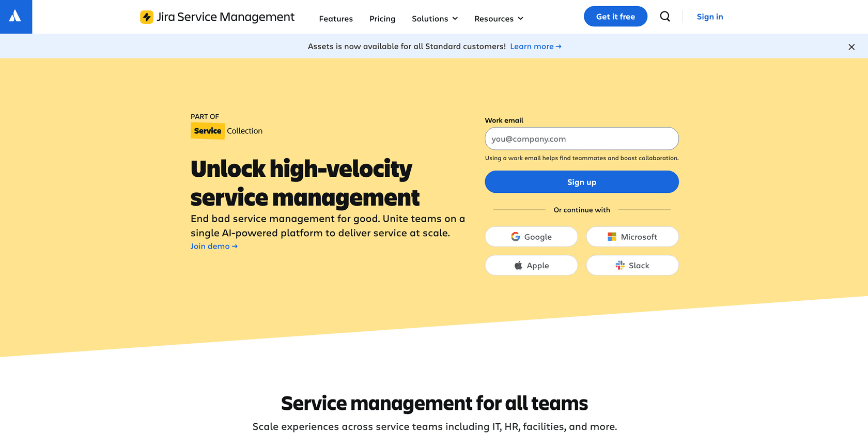Open the search magnifier icon
Screen dimensions: 868x446
[x=665, y=17]
